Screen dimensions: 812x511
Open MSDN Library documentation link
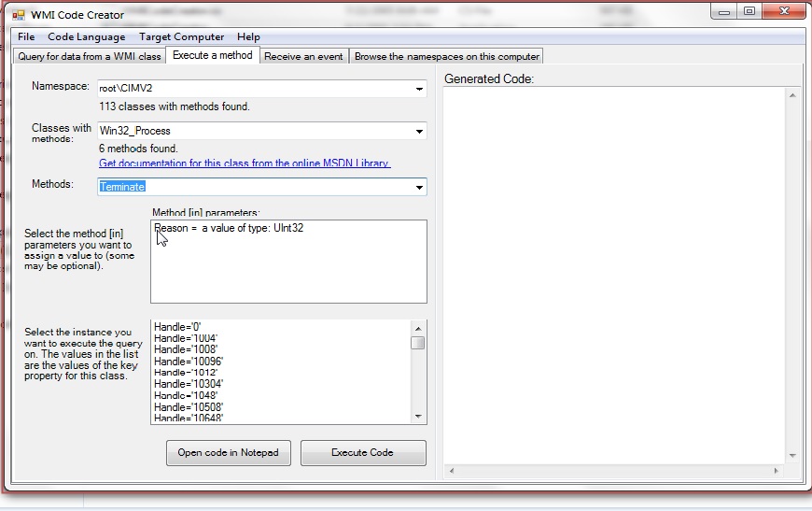click(245, 163)
